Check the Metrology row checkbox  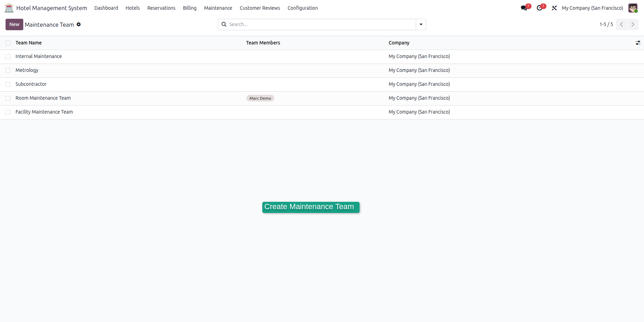[8, 71]
